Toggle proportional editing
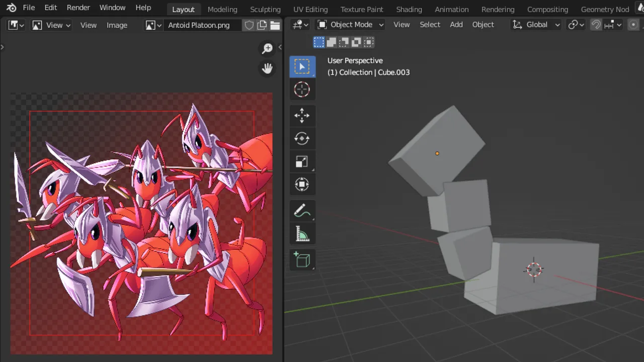 click(633, 25)
